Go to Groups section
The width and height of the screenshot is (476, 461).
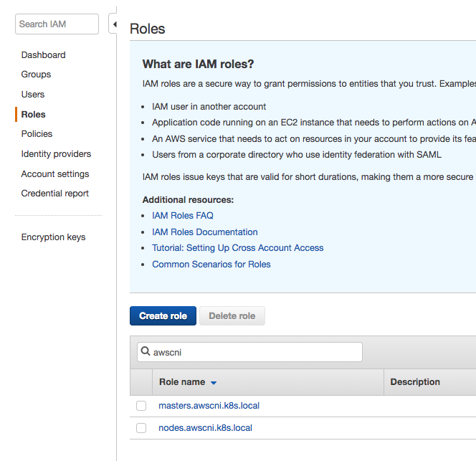tap(36, 75)
